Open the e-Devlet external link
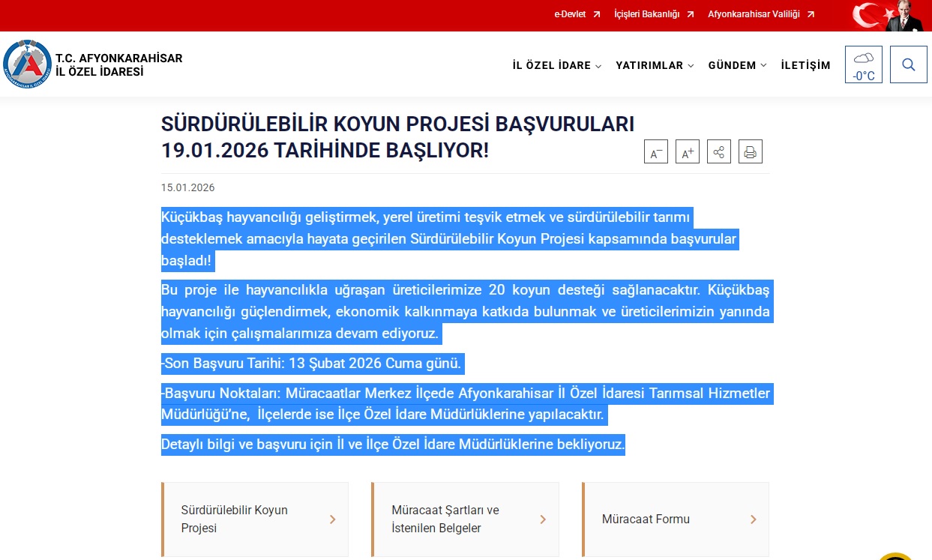 577,14
